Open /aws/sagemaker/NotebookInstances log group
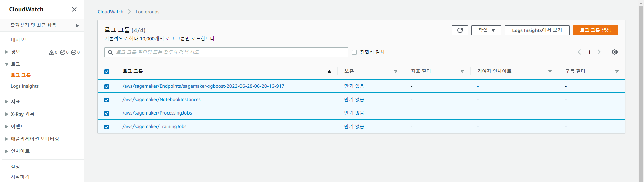 [161, 100]
